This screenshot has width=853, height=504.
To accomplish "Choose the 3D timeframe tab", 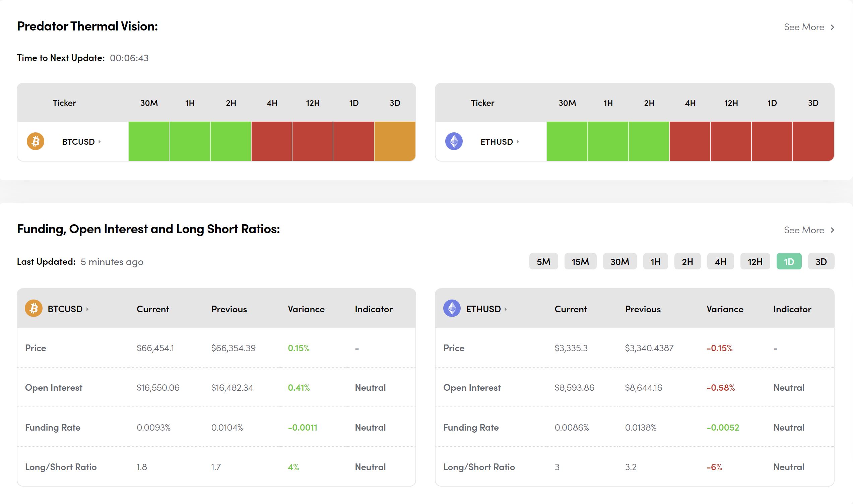I will coord(821,261).
